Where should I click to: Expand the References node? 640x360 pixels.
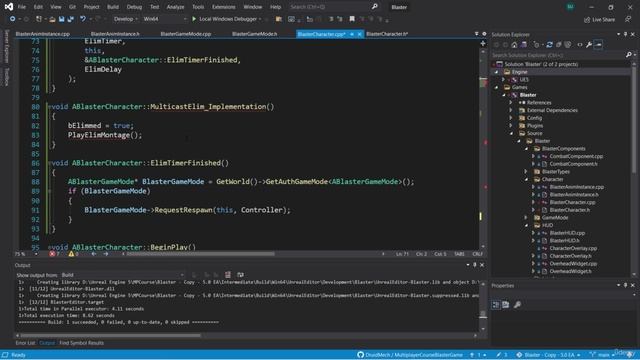pyautogui.click(x=511, y=103)
